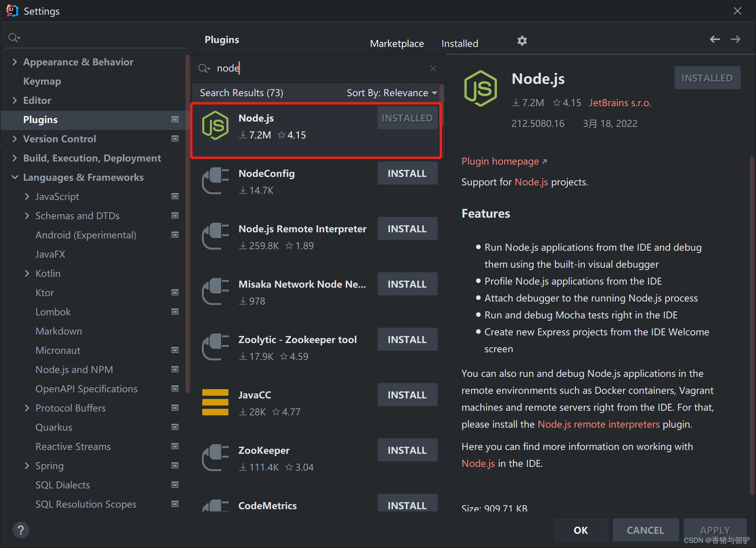Expand Version Control section
This screenshot has height=548, width=756.
15,139
